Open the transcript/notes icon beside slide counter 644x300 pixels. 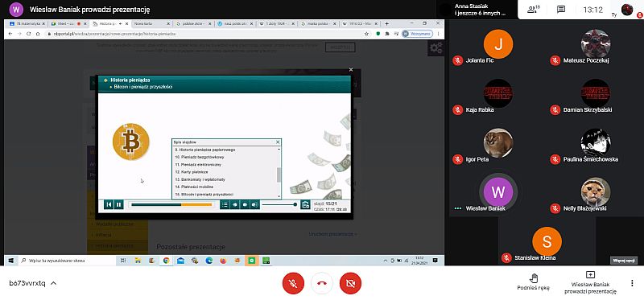coord(305,204)
